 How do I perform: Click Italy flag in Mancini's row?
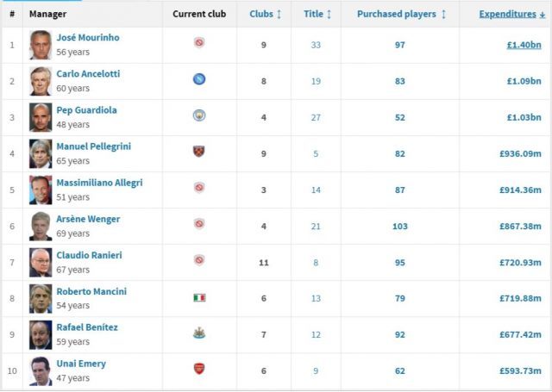point(199,298)
